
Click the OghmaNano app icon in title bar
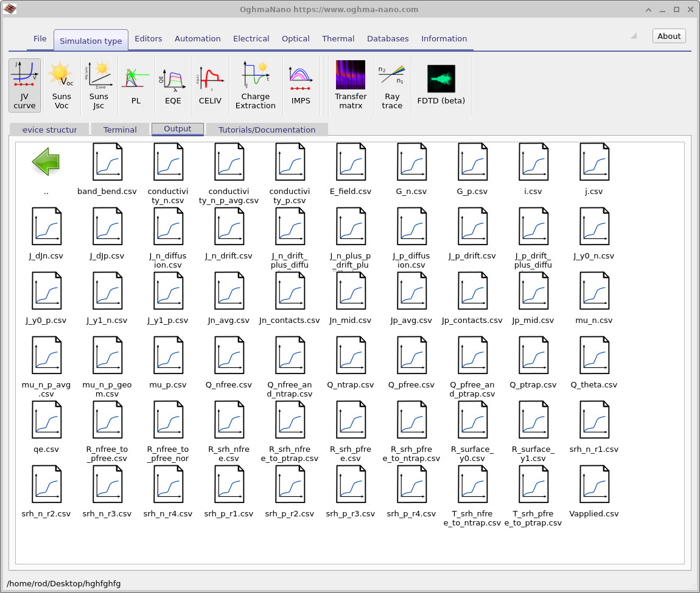[10, 9]
